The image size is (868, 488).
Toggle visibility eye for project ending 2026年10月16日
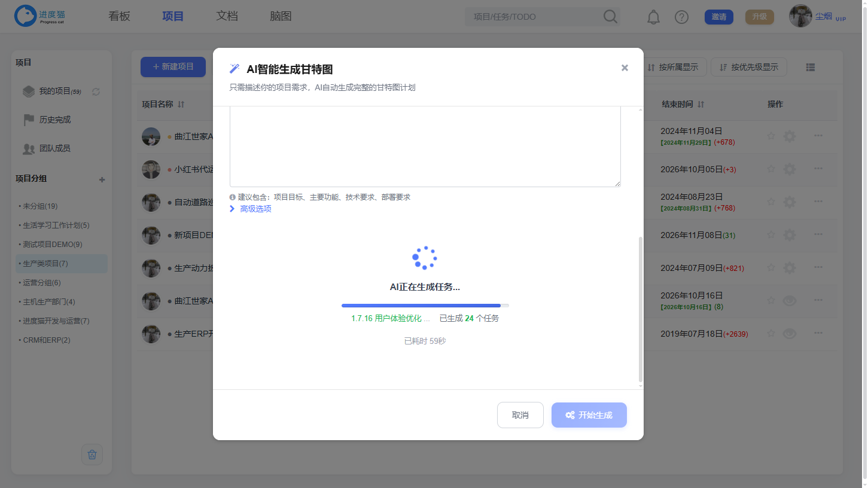790,301
